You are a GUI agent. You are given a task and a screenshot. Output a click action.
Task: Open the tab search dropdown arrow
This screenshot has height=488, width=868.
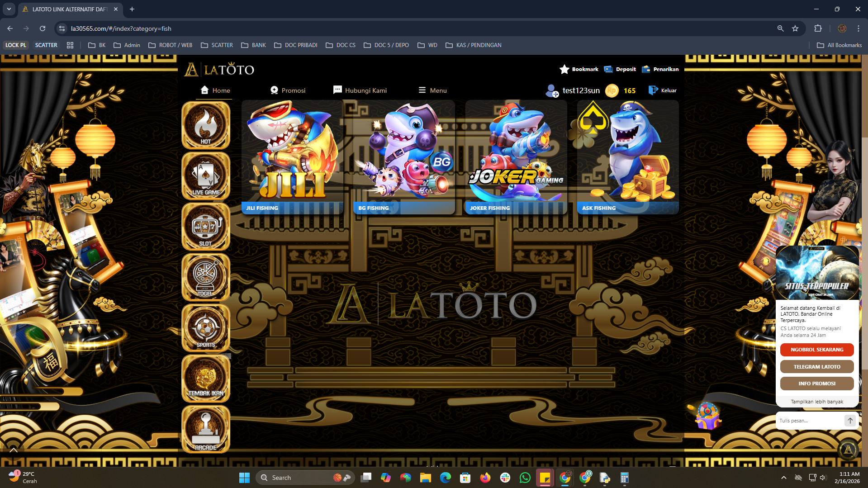pyautogui.click(x=9, y=9)
